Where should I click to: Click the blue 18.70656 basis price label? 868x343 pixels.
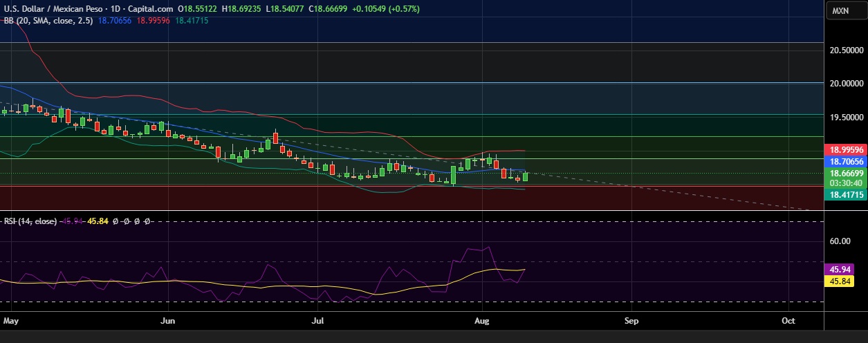[x=846, y=160]
